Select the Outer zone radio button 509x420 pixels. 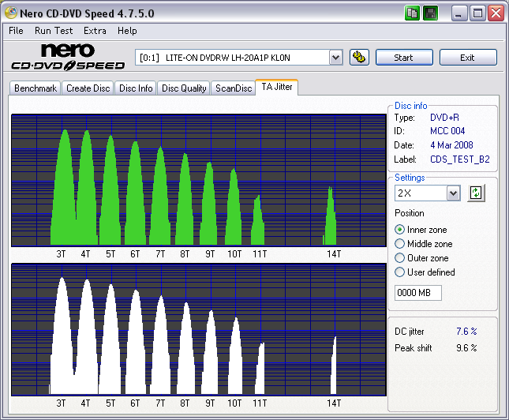click(x=399, y=258)
